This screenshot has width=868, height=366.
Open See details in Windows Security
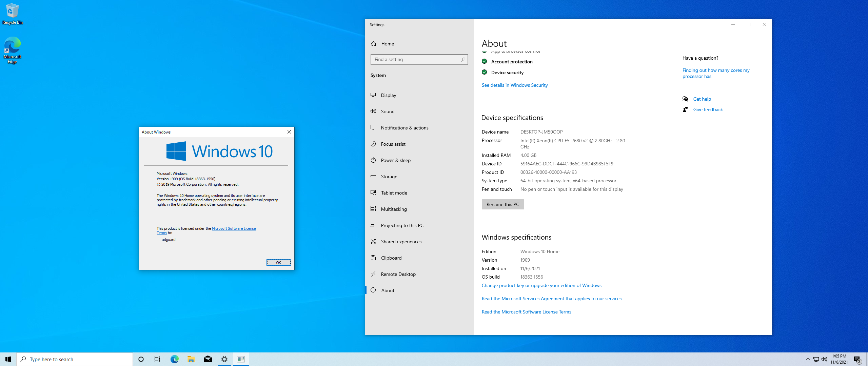[x=514, y=85]
